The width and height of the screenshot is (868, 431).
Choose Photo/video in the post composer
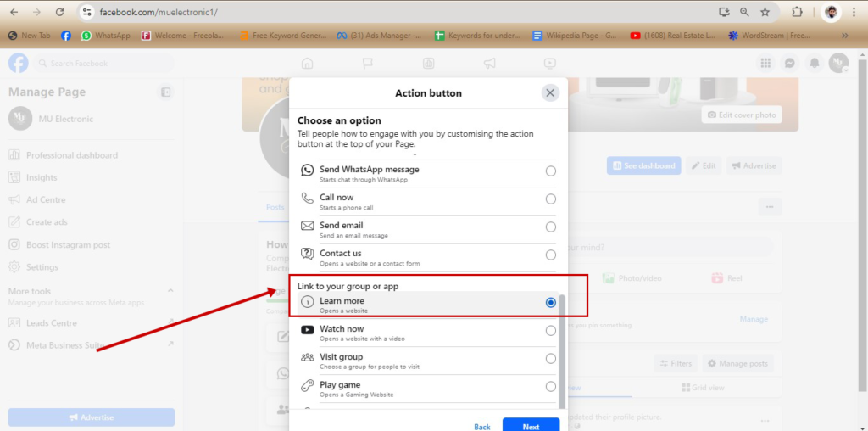click(x=632, y=278)
